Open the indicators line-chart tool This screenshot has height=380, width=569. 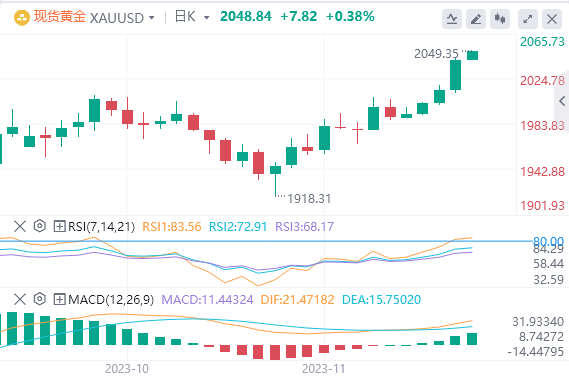(452, 19)
